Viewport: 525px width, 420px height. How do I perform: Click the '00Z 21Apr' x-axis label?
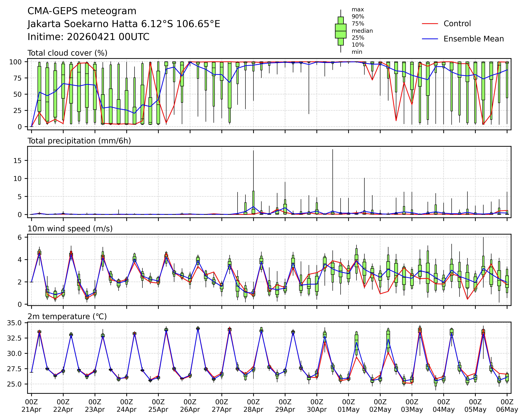point(31,406)
